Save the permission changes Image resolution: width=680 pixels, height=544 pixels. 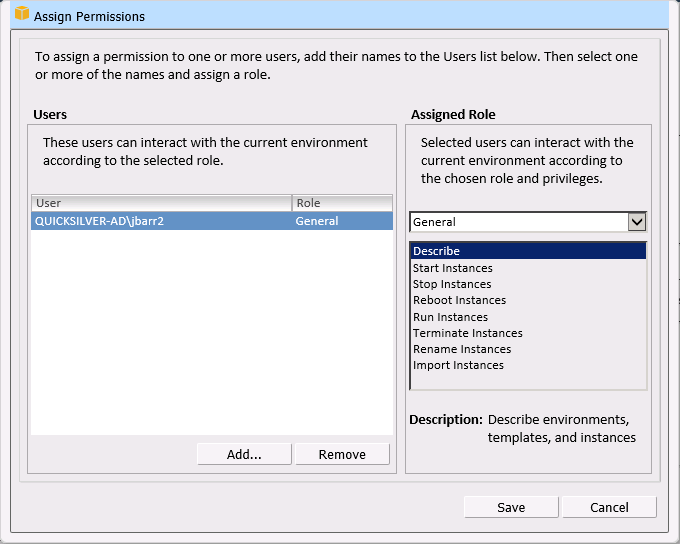click(511, 507)
